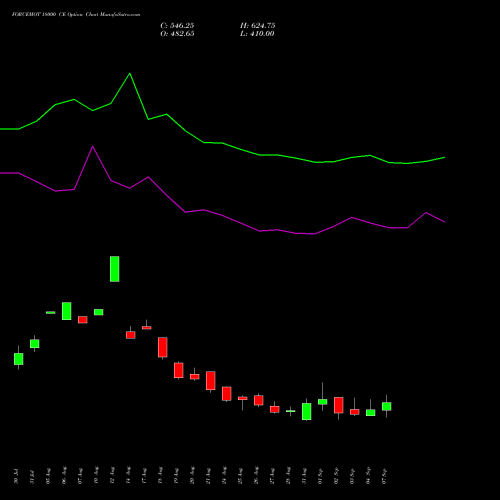Click the 12 Aug date label
The height and width of the screenshot is (500, 500).
pyautogui.click(x=112, y=476)
